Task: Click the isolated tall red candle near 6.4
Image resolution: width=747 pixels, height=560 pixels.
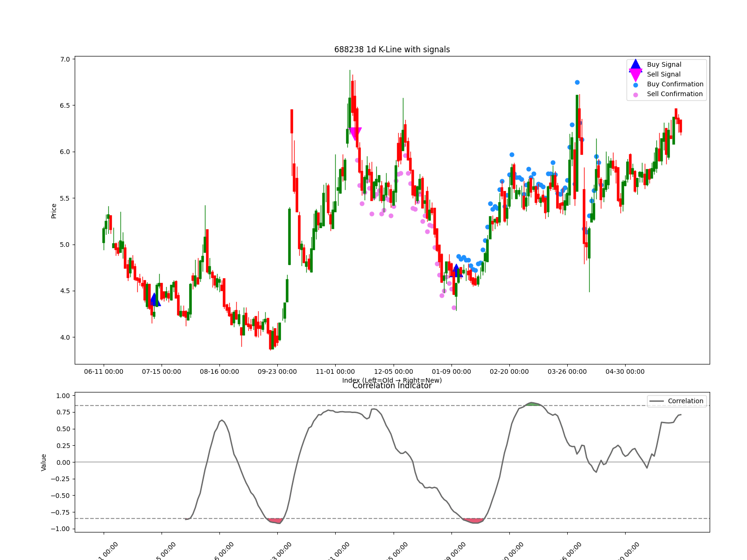Action: pos(292,121)
